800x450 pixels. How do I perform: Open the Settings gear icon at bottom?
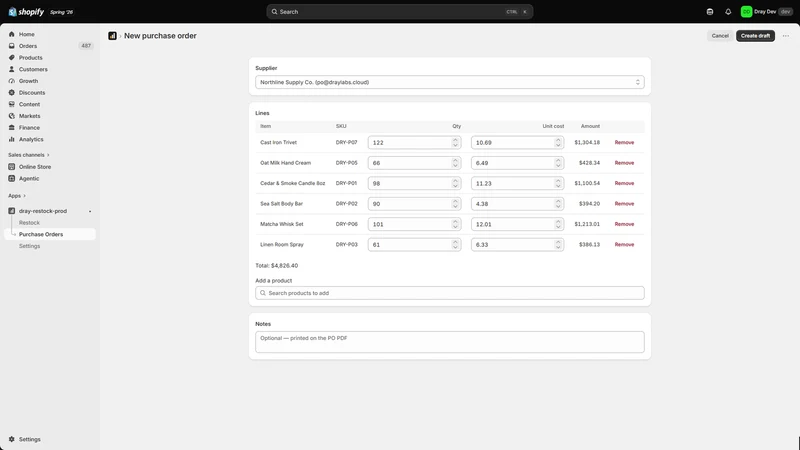coord(12,439)
